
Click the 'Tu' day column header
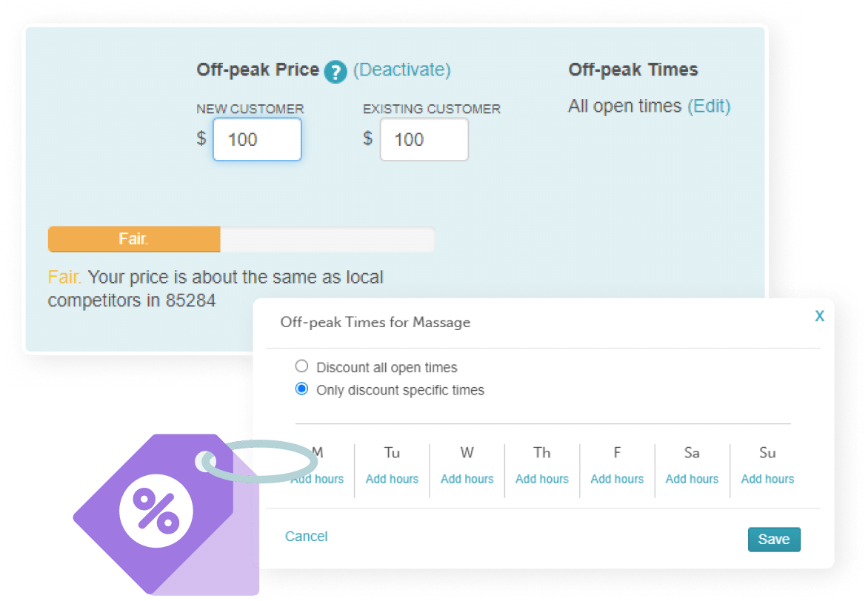(392, 453)
